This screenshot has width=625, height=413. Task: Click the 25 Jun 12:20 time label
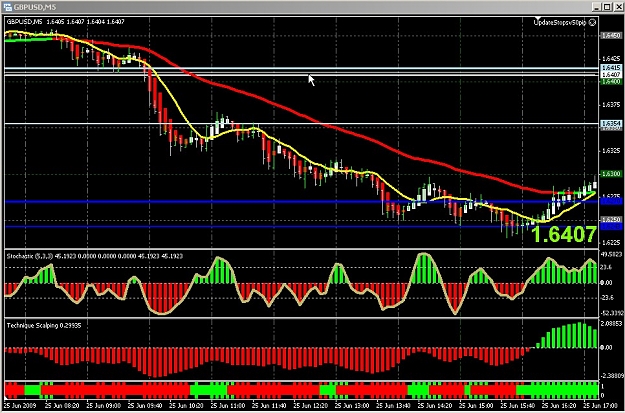coord(310,404)
